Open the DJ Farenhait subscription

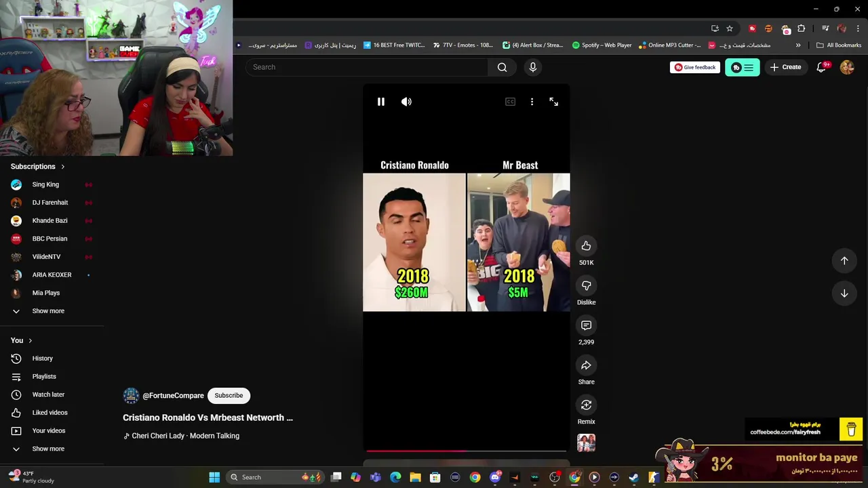pos(52,203)
